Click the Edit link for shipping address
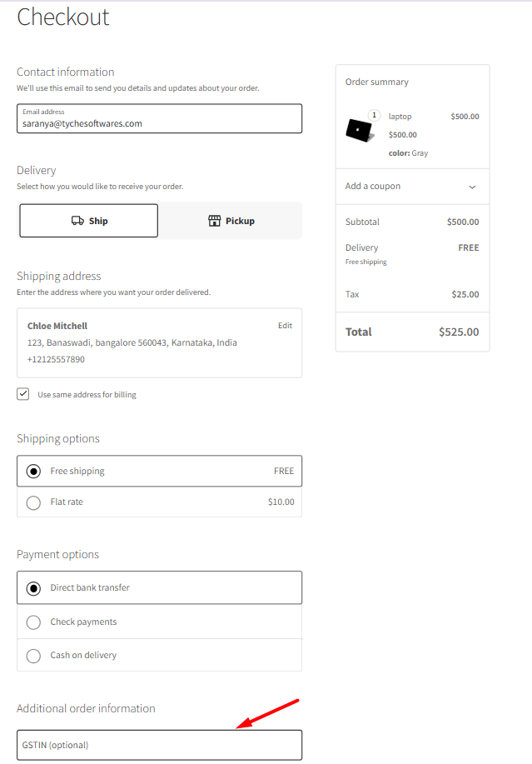 [285, 325]
